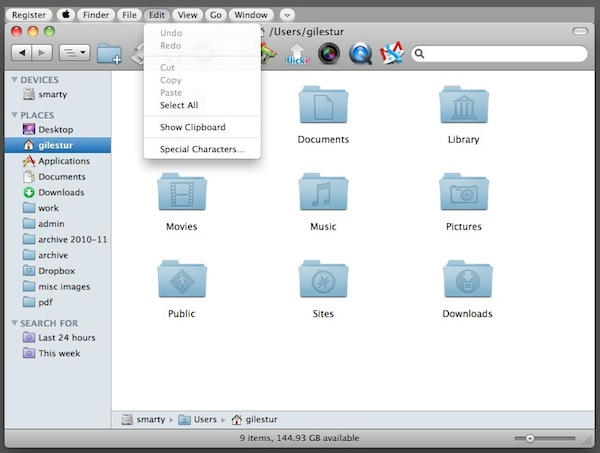Open the Library folder
Image resolution: width=600 pixels, height=453 pixels.
[463, 107]
